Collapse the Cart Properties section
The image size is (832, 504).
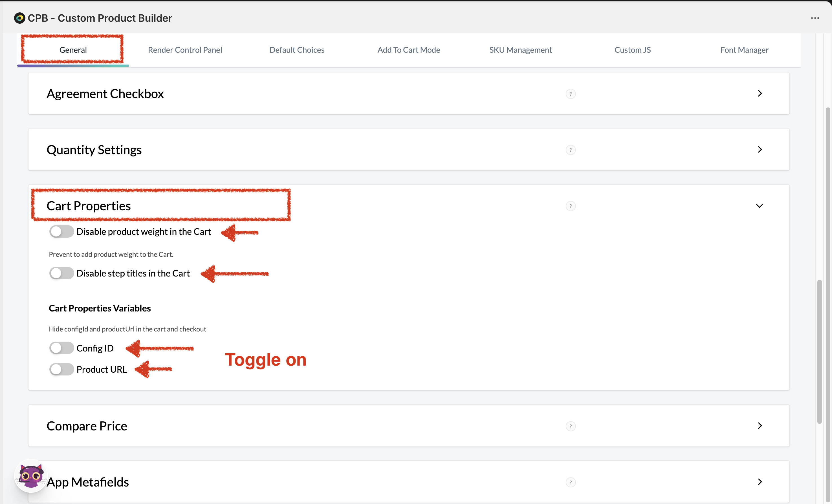(x=760, y=206)
